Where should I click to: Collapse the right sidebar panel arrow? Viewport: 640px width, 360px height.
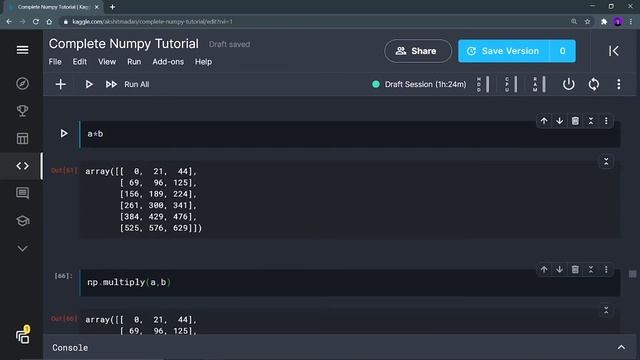click(613, 51)
